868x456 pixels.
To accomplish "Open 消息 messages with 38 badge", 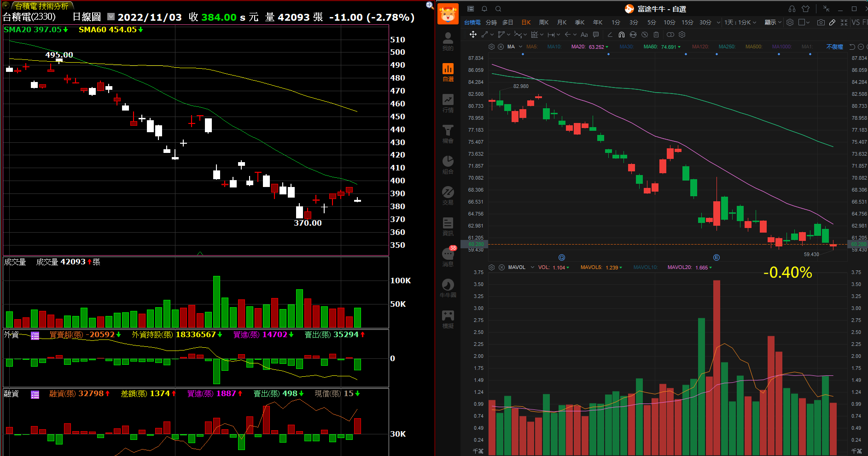I will tap(448, 257).
